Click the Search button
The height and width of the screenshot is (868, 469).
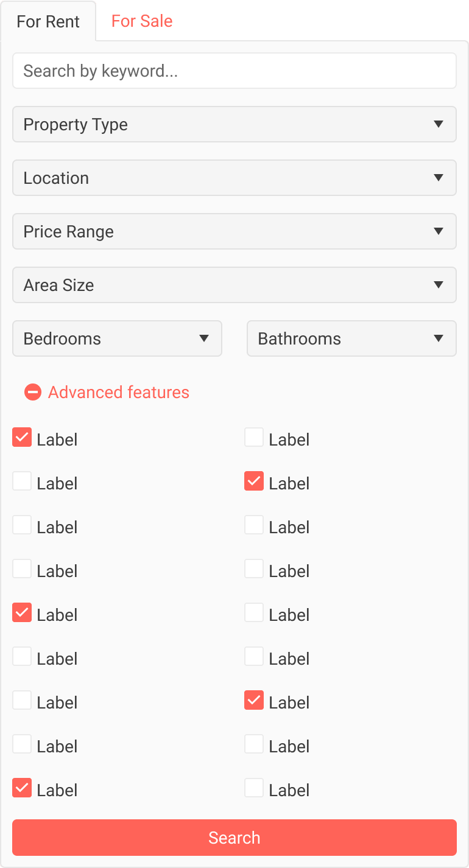(234, 838)
